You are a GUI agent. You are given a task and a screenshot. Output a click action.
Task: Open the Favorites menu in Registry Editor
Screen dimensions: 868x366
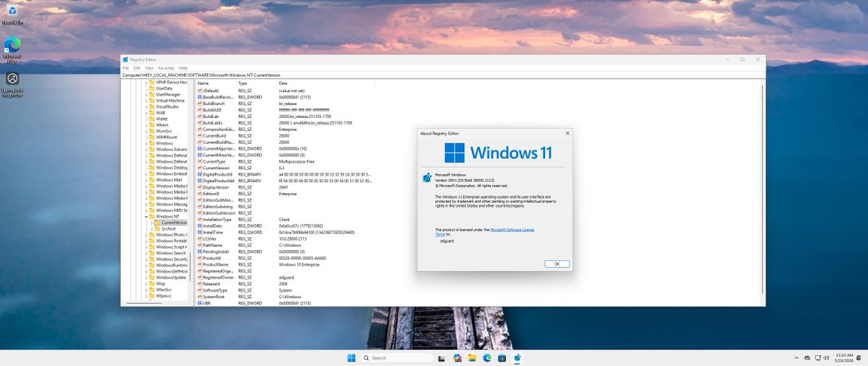(166, 68)
